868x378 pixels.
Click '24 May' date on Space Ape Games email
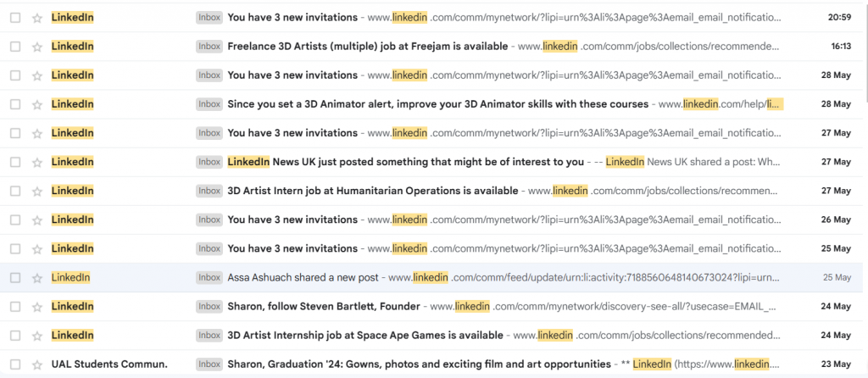(x=836, y=336)
